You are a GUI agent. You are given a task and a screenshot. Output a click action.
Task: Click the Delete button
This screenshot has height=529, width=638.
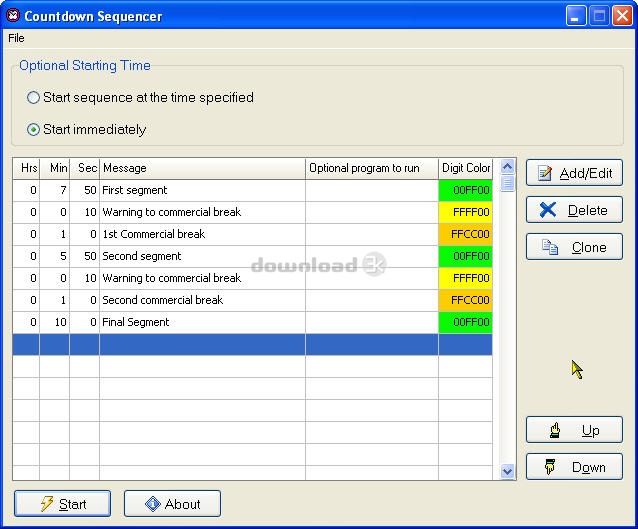click(x=574, y=210)
